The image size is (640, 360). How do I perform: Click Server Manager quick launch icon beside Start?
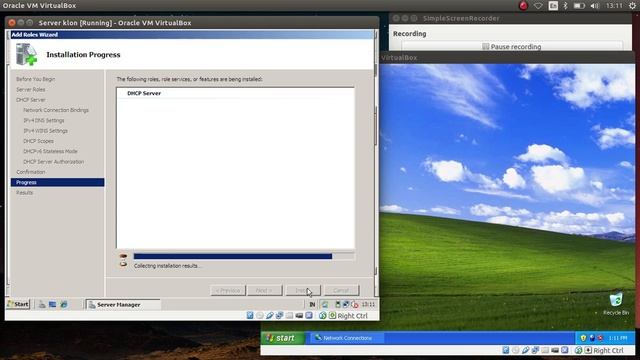pyautogui.click(x=42, y=304)
